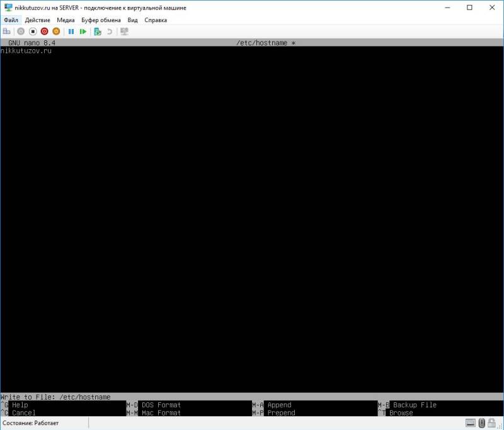Image resolution: width=504 pixels, height=430 pixels.
Task: Open the Буфер обмена menu
Action: pos(100,20)
